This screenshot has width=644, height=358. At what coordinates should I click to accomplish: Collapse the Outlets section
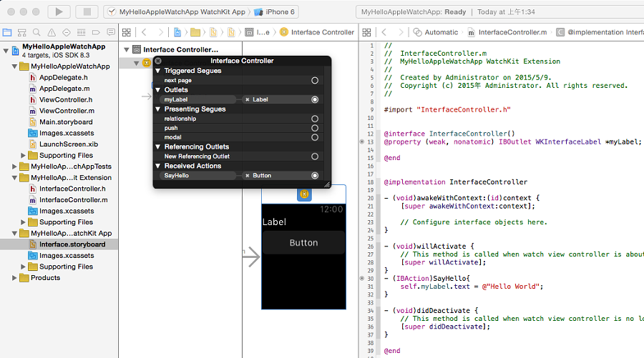[x=157, y=90]
